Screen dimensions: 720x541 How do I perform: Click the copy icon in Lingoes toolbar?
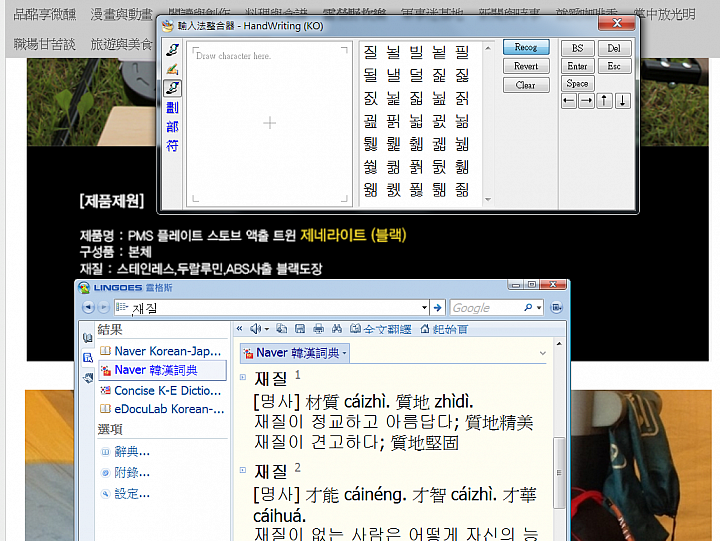pos(281,328)
